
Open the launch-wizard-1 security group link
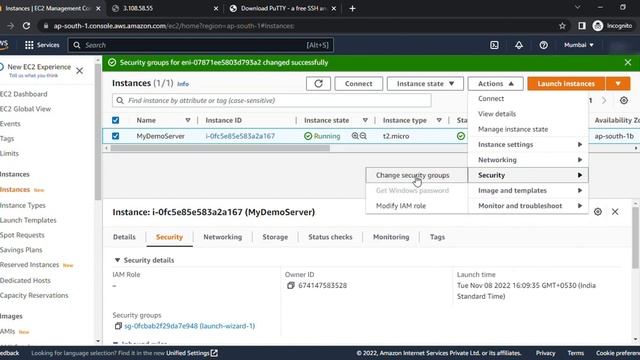point(190,326)
